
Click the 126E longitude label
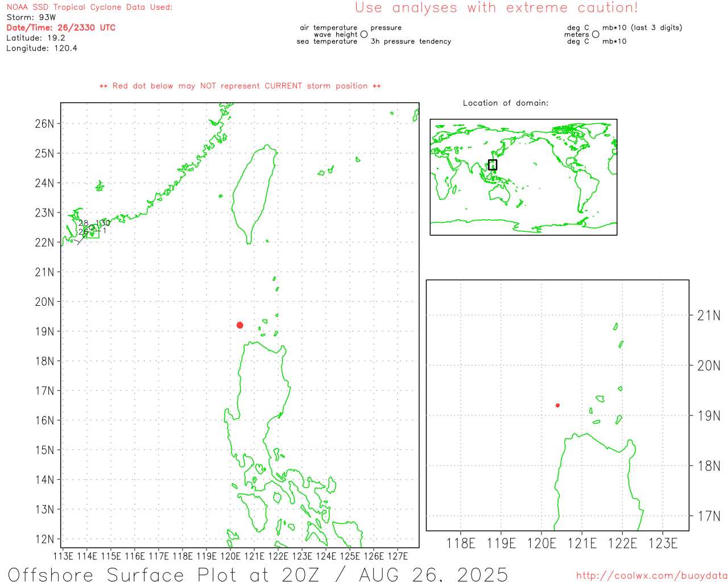(374, 556)
